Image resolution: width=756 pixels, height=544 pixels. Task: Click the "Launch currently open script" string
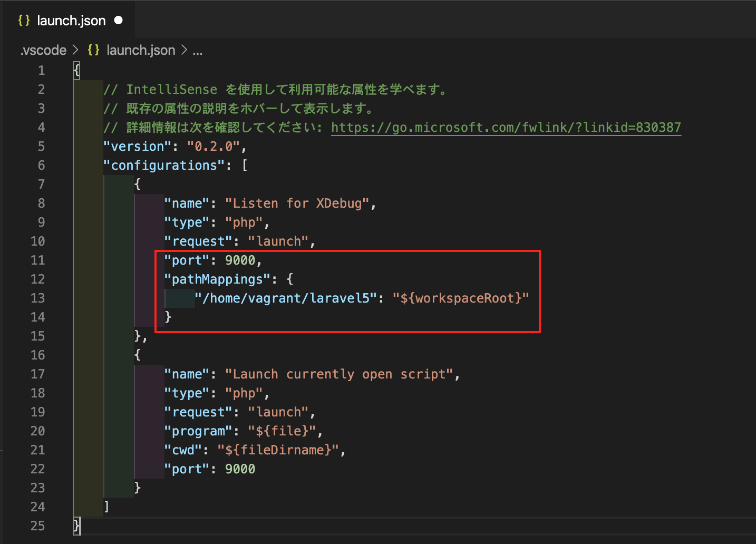click(x=340, y=374)
